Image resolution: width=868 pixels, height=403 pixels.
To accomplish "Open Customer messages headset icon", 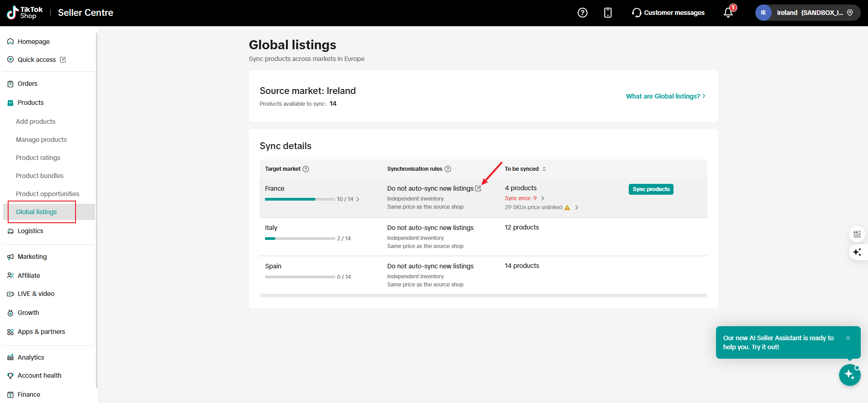I will coord(637,13).
